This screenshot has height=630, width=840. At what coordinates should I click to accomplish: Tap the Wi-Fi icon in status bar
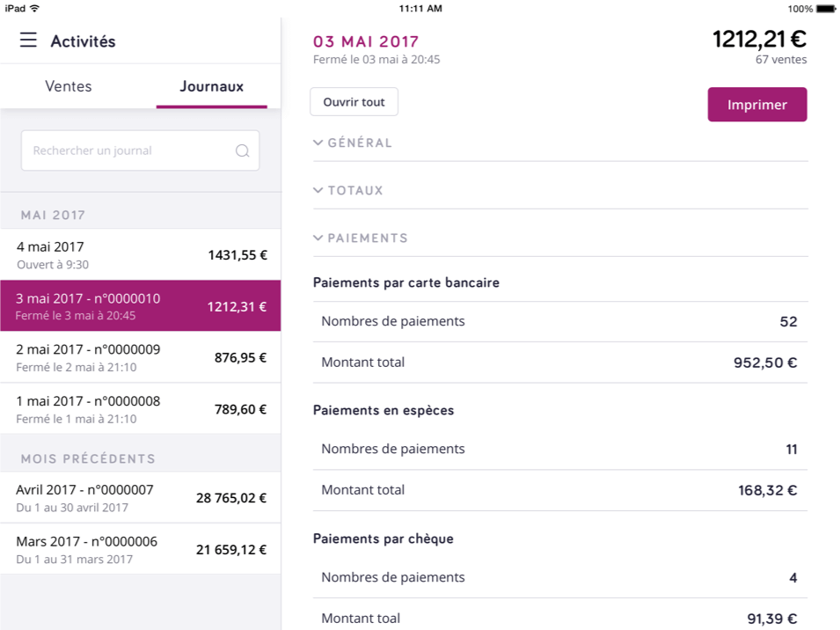point(34,8)
